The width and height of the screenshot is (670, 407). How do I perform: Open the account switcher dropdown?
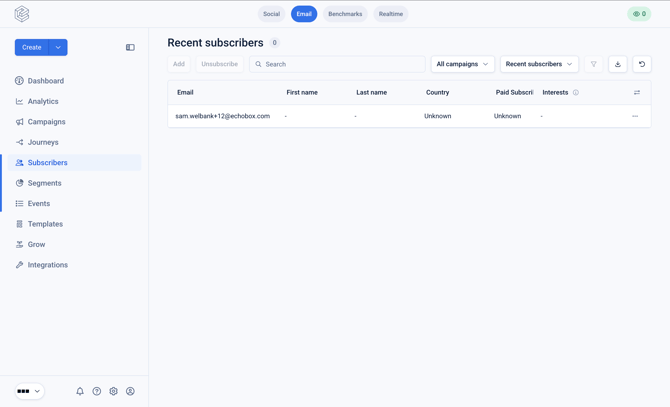tap(29, 391)
